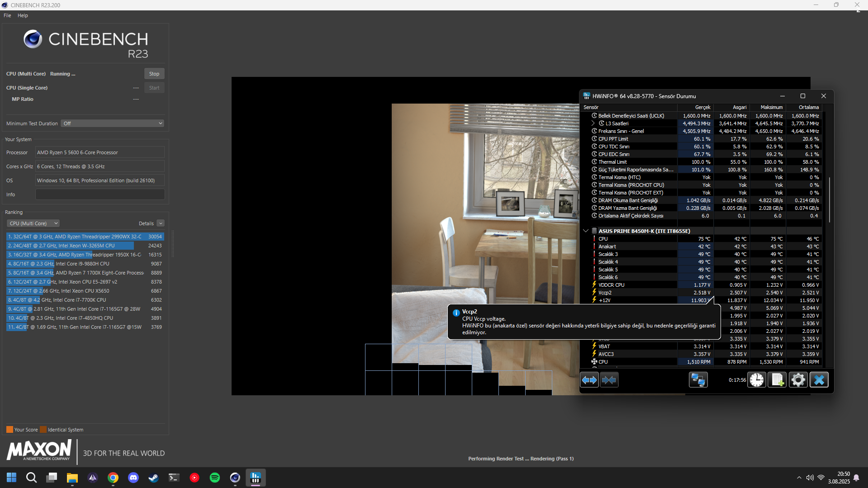This screenshot has width=868, height=488.
Task: Click the Info text field
Action: click(100, 194)
